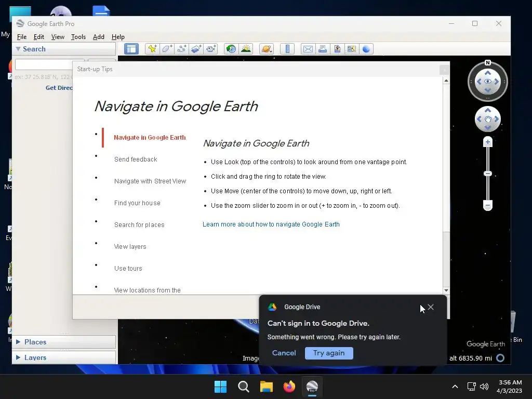This screenshot has height=399, width=532.
Task: Click tips scrollbar up arrow
Action: 446,81
